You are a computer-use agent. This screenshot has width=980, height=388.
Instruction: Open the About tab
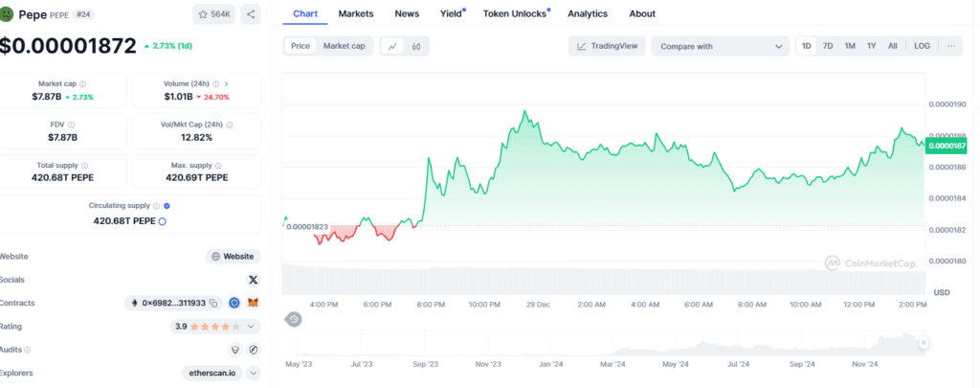(642, 13)
